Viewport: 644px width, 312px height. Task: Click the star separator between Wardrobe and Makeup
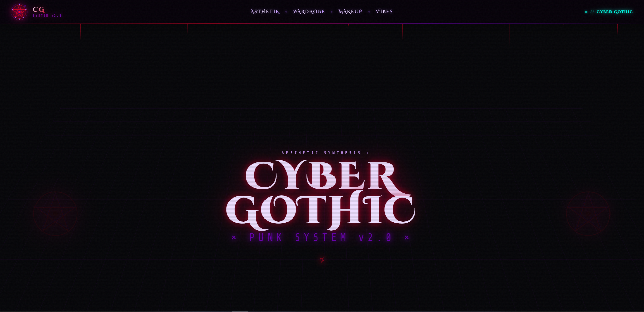point(331,11)
